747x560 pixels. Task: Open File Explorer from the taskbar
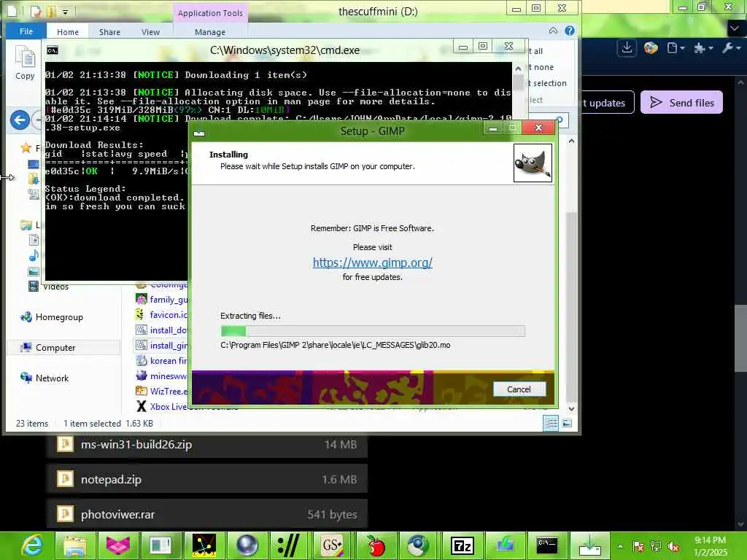point(75,545)
